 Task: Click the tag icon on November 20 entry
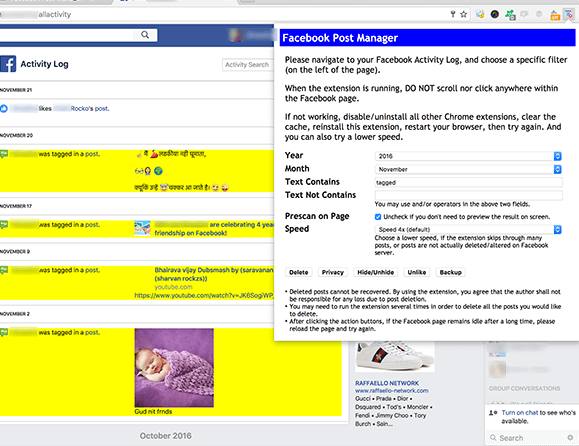(x=4, y=154)
